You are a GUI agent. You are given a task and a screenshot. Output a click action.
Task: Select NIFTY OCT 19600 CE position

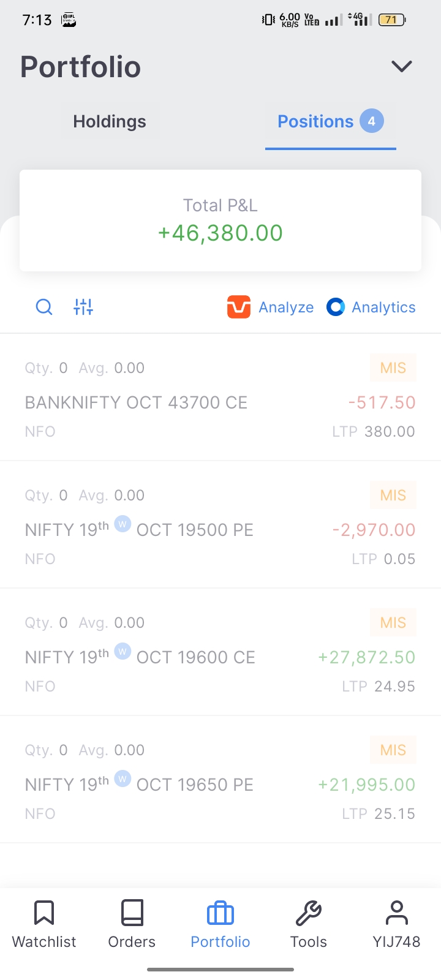140,657
